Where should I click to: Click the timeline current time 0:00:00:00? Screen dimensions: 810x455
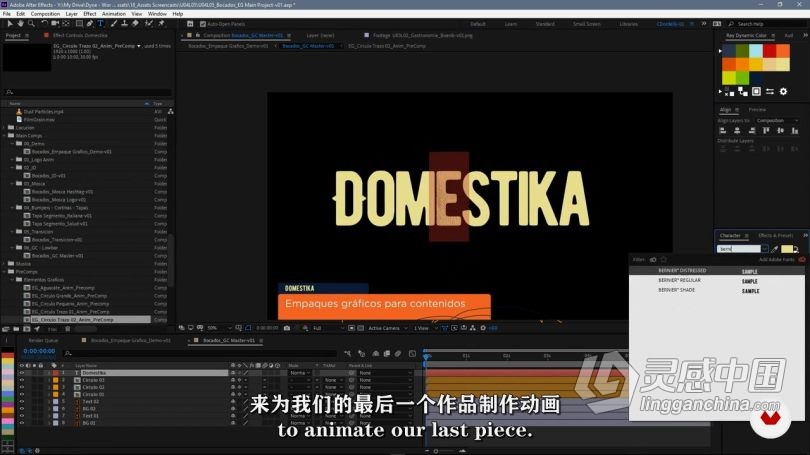39,351
